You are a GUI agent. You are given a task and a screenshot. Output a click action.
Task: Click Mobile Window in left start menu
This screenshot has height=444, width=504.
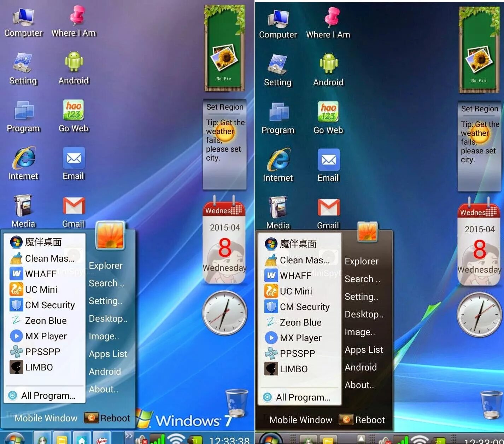tap(46, 418)
